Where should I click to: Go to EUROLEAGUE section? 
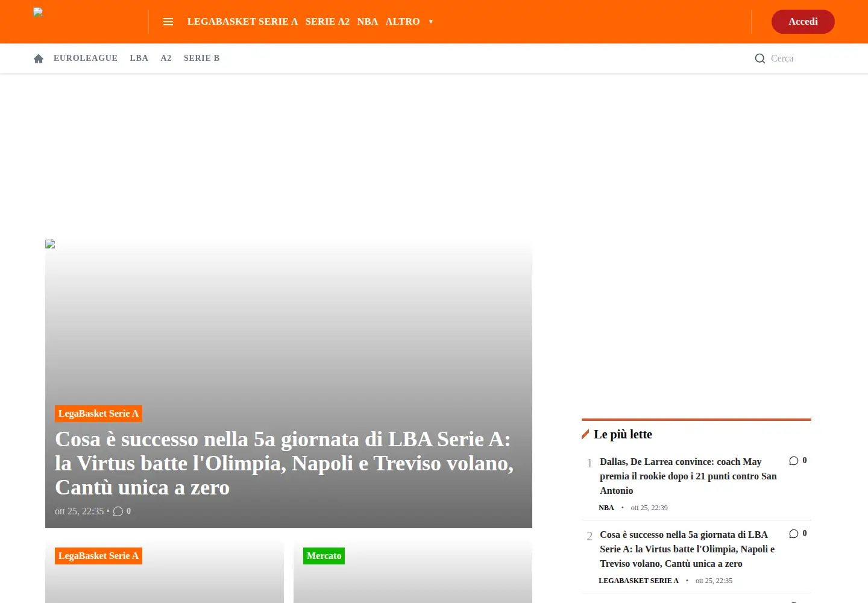(x=86, y=58)
